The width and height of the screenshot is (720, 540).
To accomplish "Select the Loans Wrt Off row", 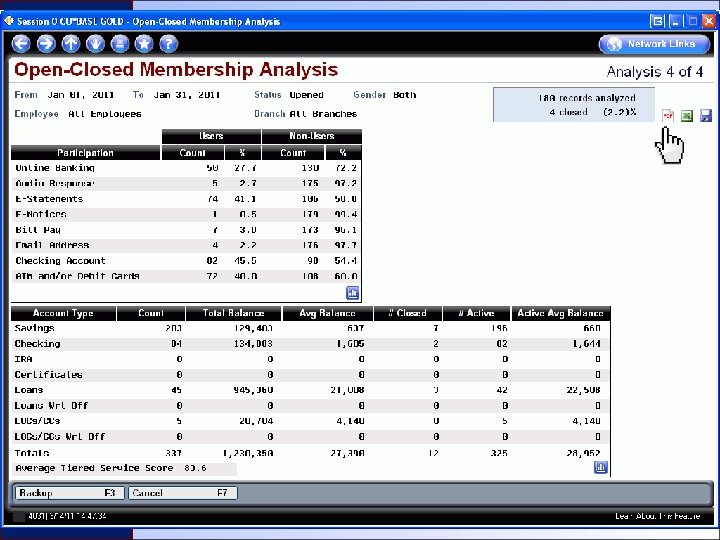I will (x=311, y=406).
